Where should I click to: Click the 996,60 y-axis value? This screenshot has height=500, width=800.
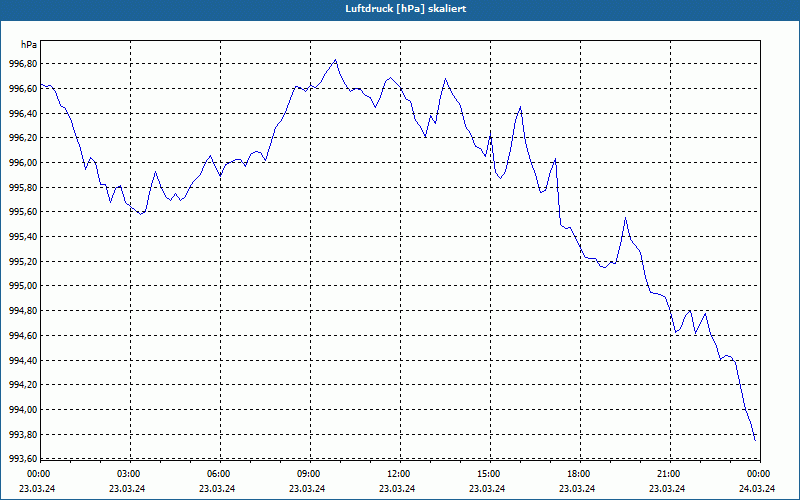[22, 89]
